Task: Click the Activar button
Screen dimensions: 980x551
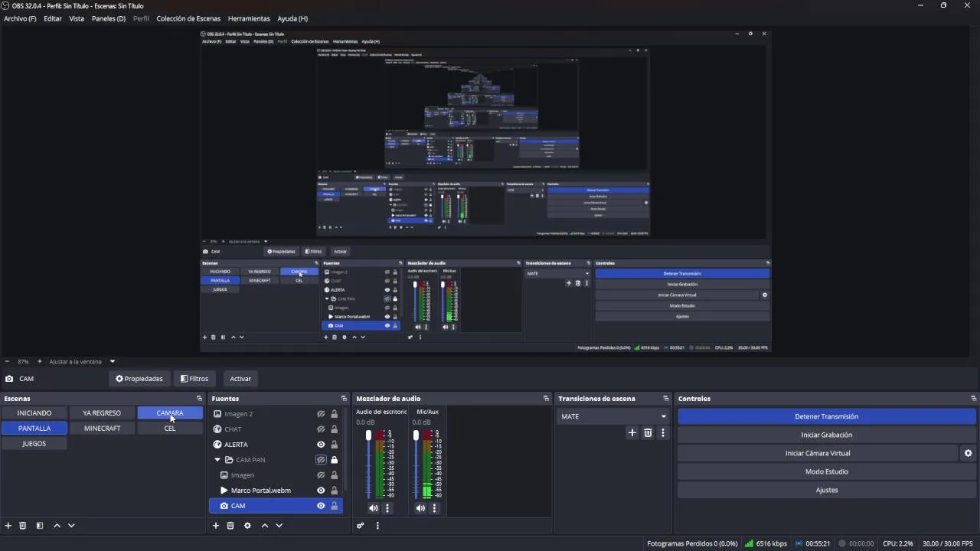Action: click(240, 379)
